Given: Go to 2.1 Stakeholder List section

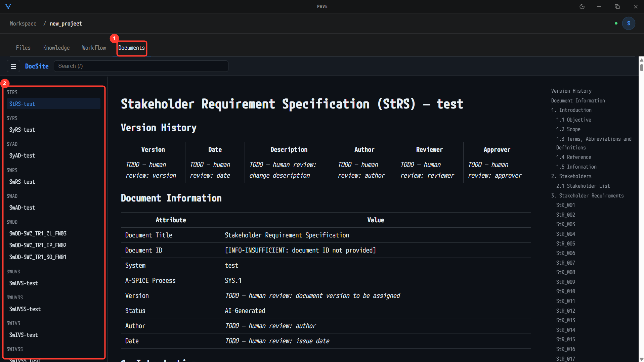Looking at the screenshot, I should (x=583, y=186).
